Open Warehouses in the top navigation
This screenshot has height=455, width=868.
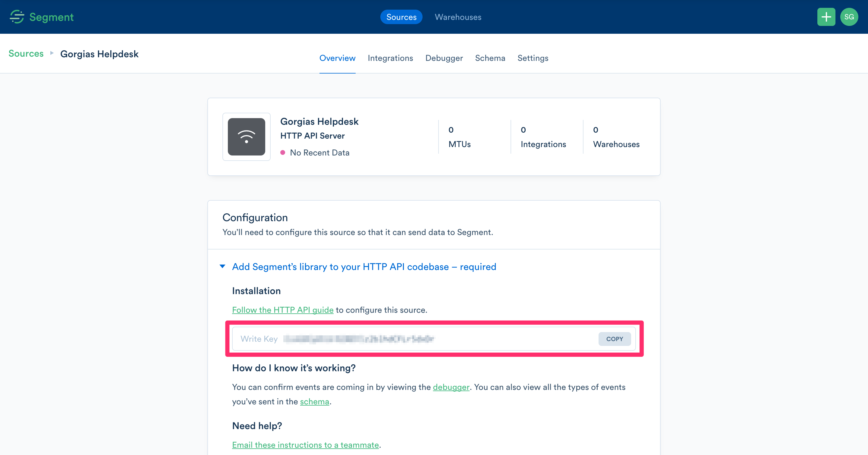click(458, 17)
